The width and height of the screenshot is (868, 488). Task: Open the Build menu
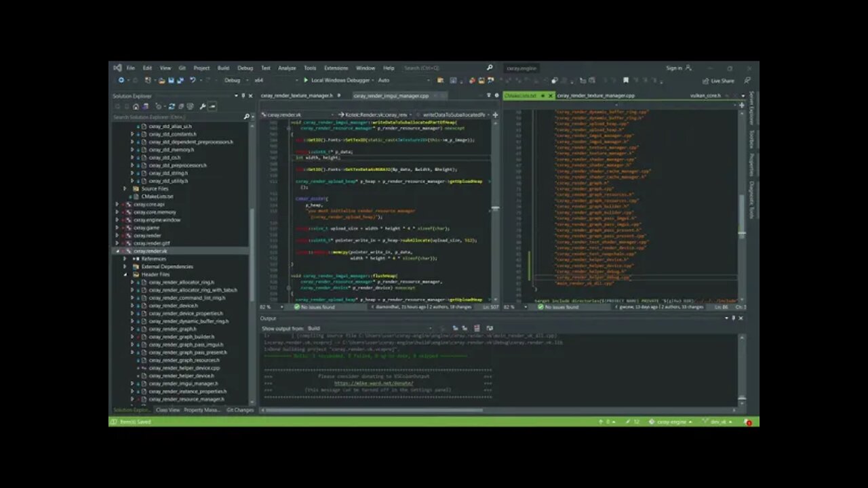[223, 68]
